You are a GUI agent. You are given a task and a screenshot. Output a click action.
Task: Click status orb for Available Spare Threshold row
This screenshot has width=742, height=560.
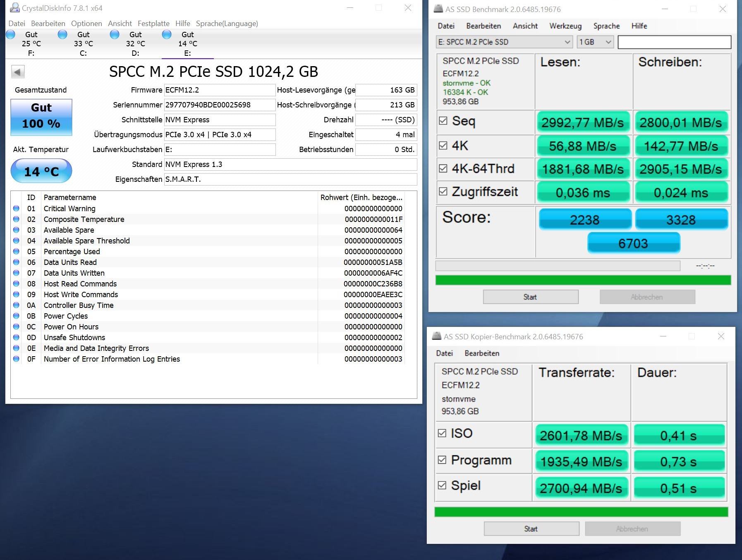(x=16, y=241)
